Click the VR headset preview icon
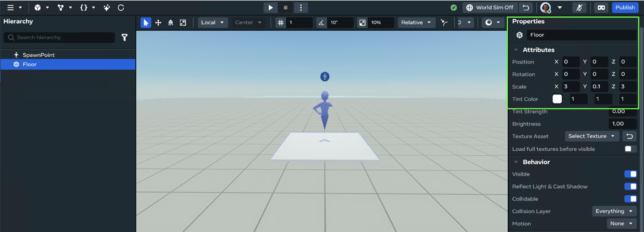Screen dimensions: 644x232 pos(601,8)
